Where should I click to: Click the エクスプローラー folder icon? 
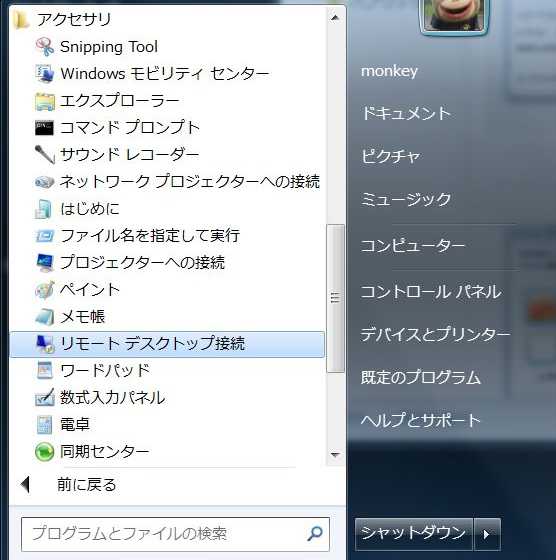pos(45,101)
